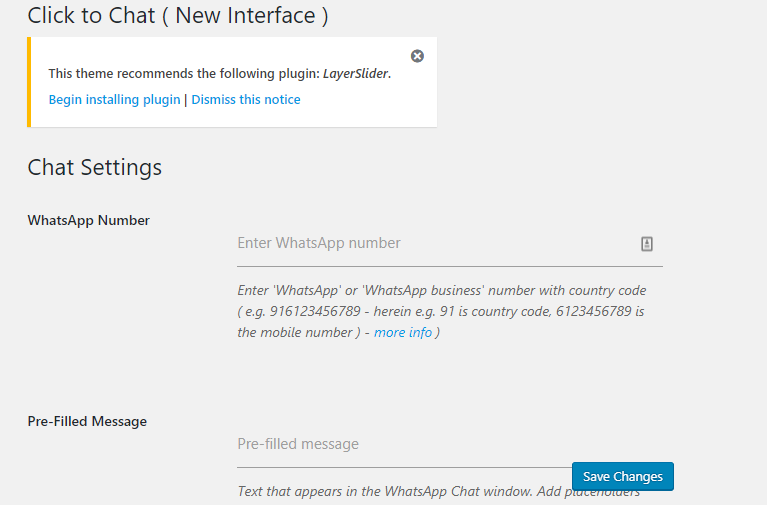Click the LayerSlider plugin name in the notice

click(x=355, y=74)
